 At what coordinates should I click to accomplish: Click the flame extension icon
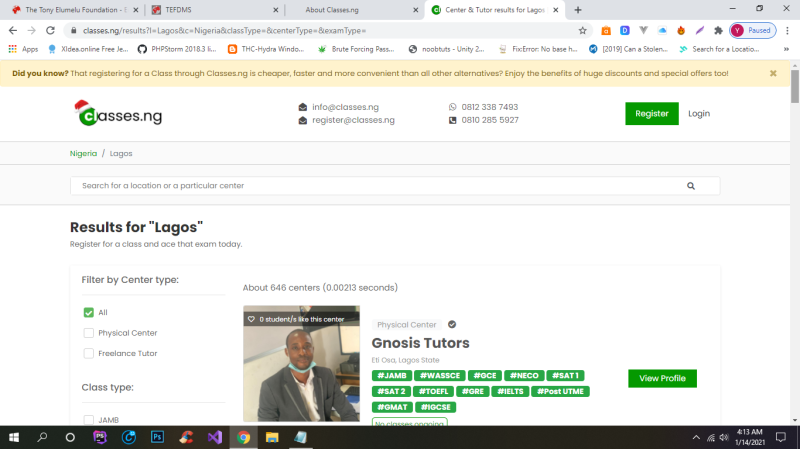click(681, 31)
